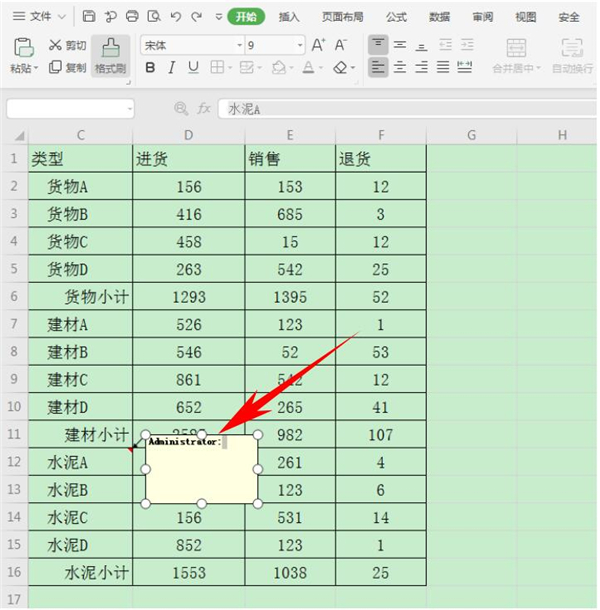Screen dimensions: 600x610
Task: Click the Cut scissors icon
Action: 55,45
